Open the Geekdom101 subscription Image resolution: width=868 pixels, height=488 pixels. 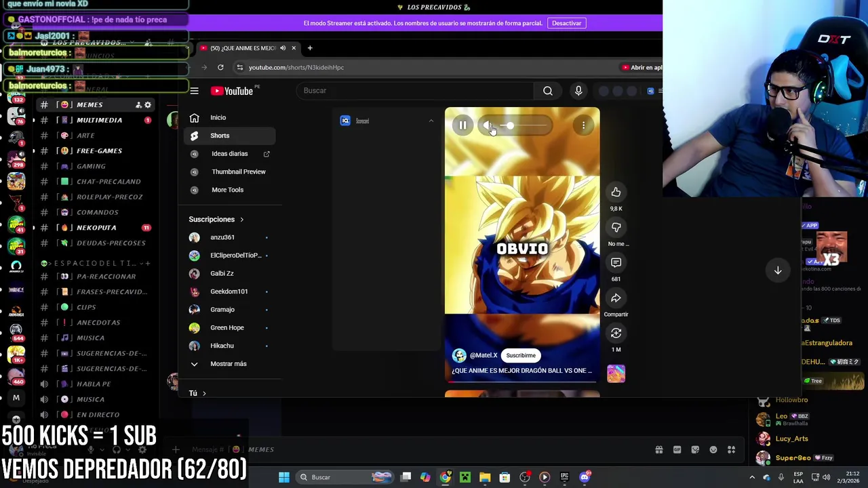point(230,291)
